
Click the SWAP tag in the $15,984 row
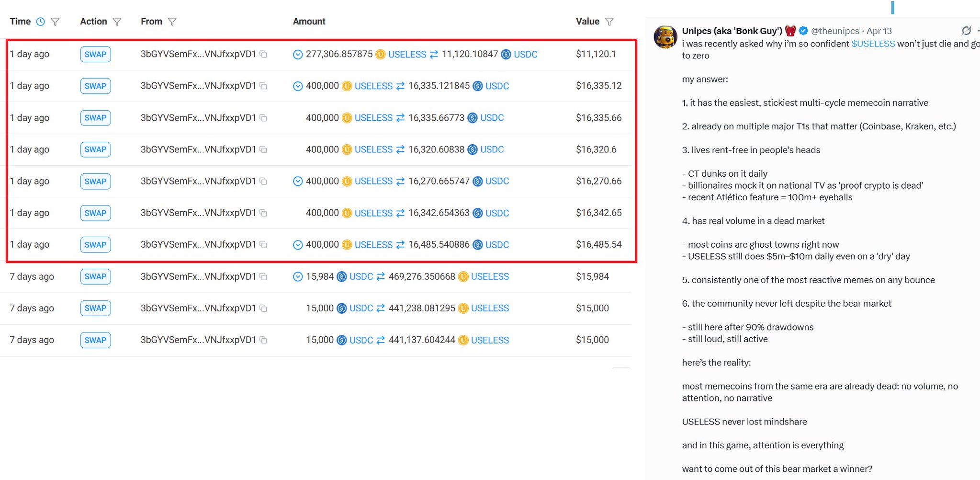pos(95,276)
